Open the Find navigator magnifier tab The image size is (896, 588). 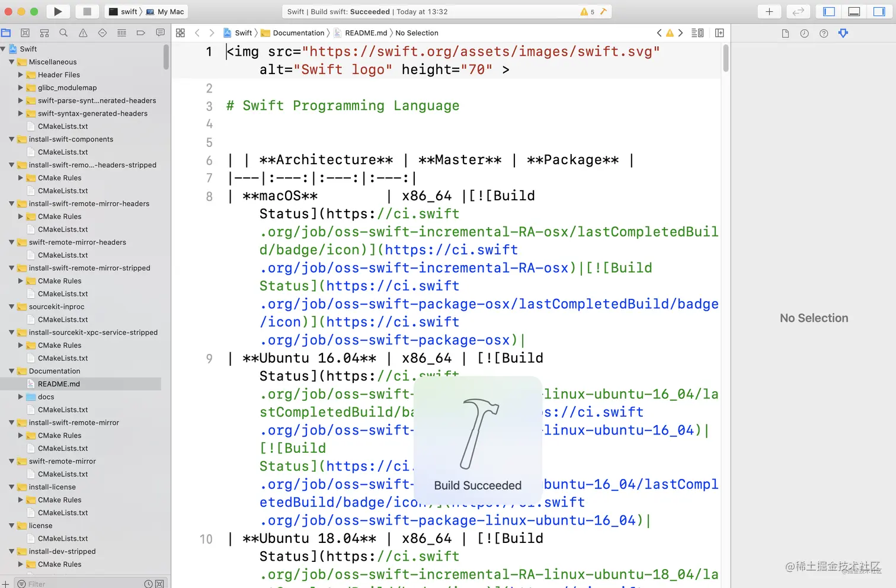(x=63, y=33)
